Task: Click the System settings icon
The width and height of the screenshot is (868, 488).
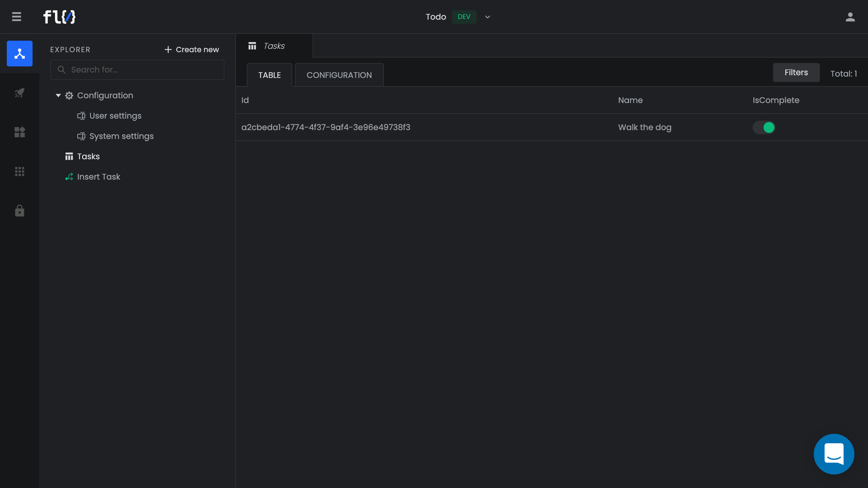Action: [x=81, y=136]
